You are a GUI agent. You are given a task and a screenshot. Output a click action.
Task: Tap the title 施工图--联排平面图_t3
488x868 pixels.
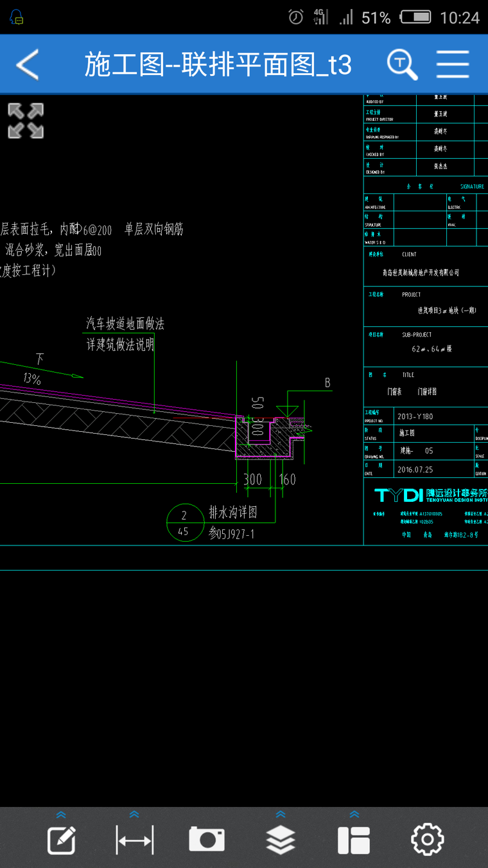click(218, 65)
